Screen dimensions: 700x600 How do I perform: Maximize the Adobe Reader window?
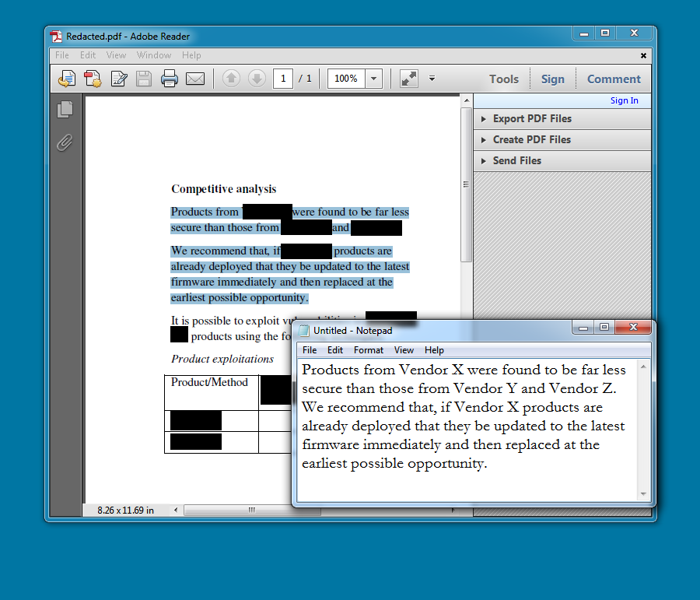point(605,33)
